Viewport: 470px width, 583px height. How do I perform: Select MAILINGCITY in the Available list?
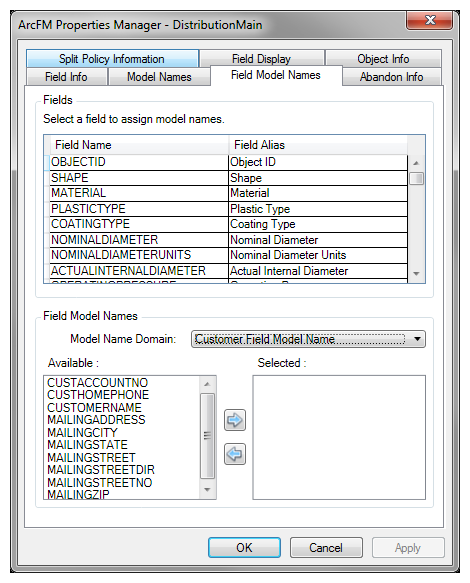click(x=82, y=433)
